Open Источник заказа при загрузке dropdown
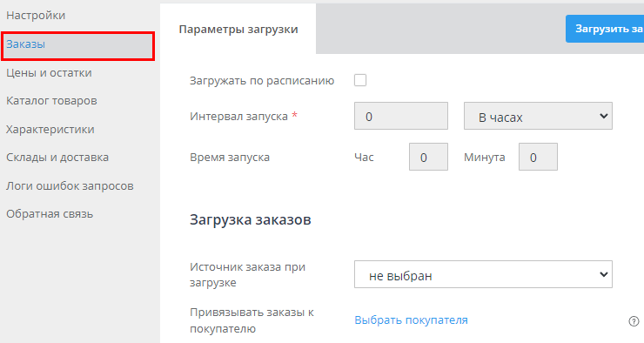The image size is (644, 343). (483, 274)
